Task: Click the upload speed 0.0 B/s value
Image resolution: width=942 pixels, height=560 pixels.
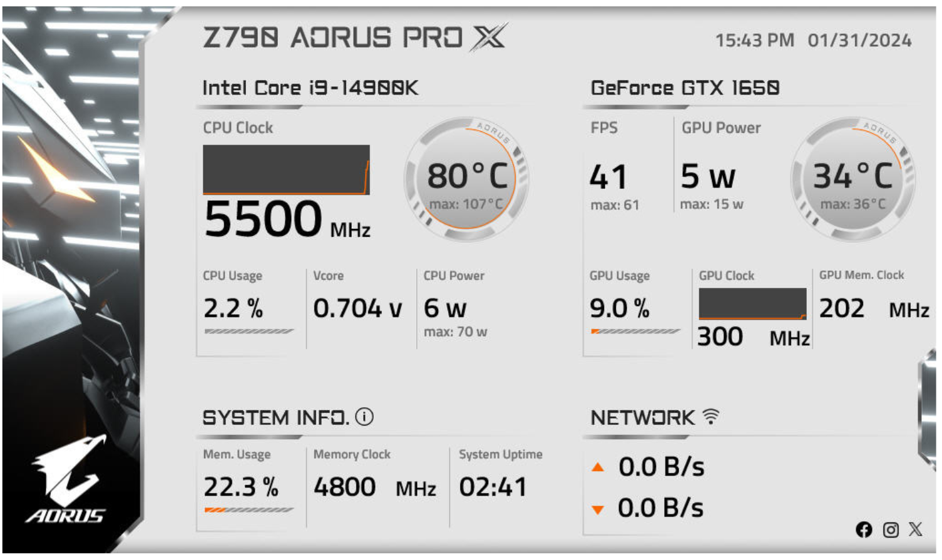Action: pos(662,467)
